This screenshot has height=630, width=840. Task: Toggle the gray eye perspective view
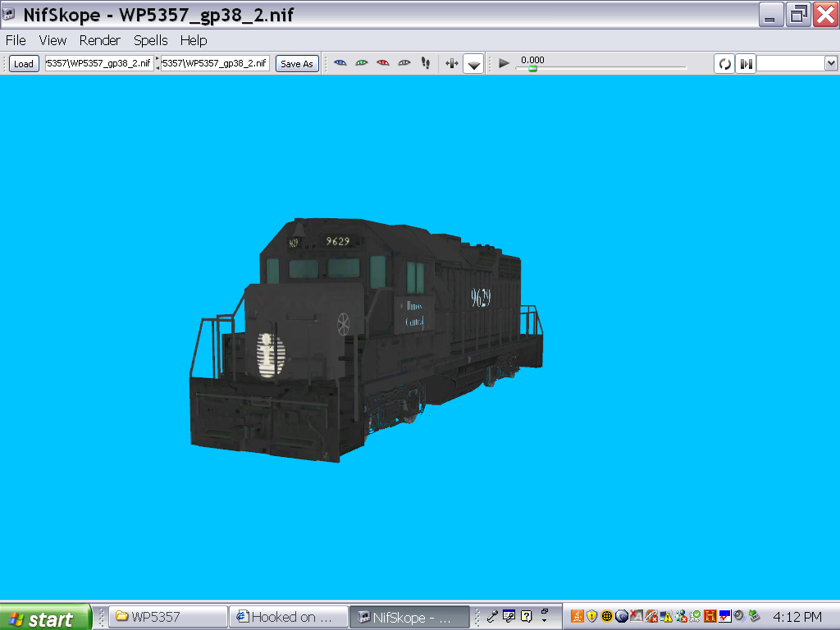[x=404, y=63]
